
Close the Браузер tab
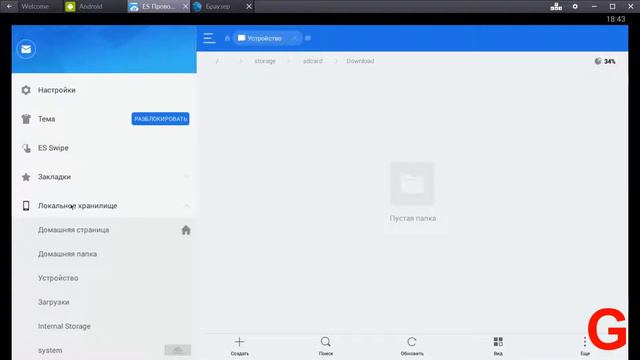[249, 7]
